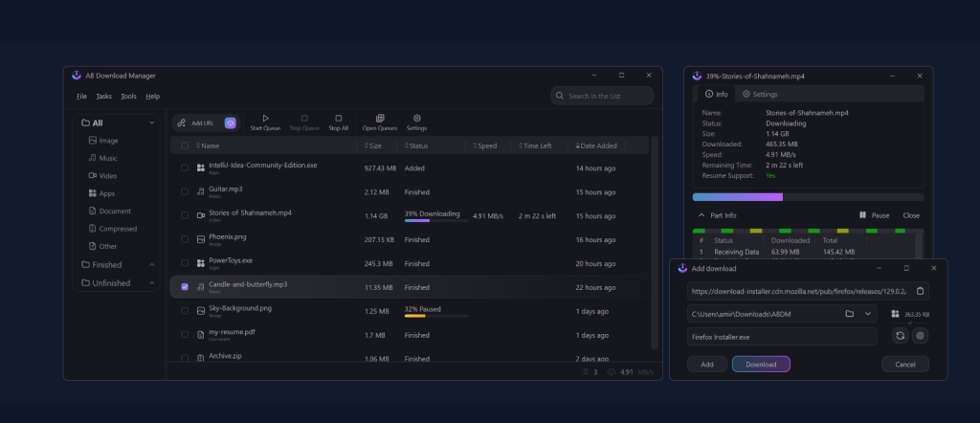The width and height of the screenshot is (980, 423).
Task: Expand the Finished category in sidebar
Action: 151,265
